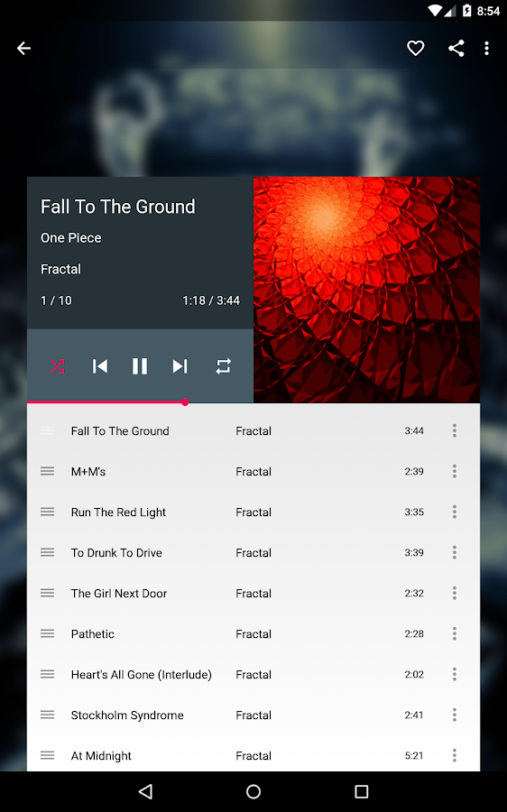Share the current track
The image size is (507, 812).
point(456,49)
